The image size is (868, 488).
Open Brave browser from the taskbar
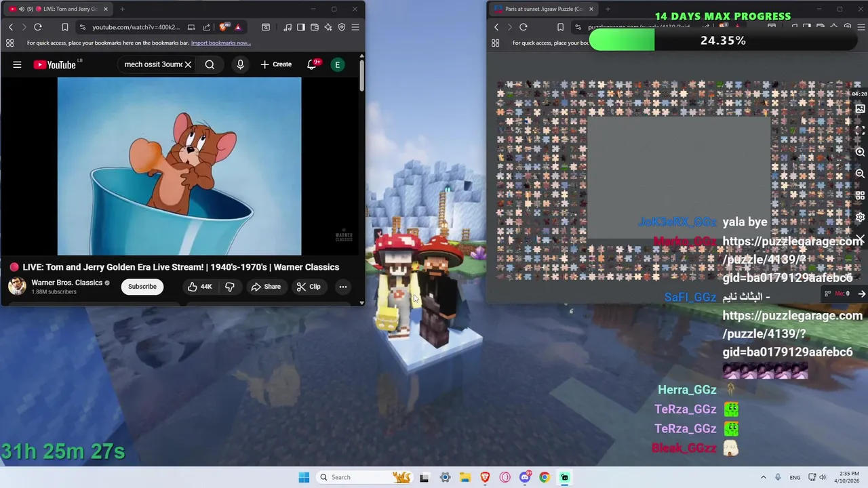485,477
